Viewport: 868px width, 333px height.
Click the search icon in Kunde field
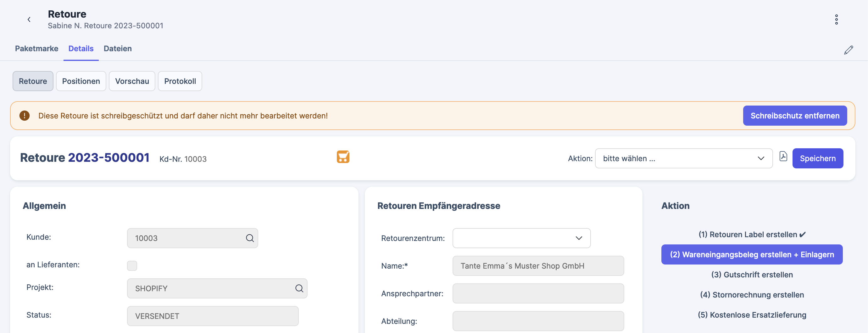click(x=250, y=238)
